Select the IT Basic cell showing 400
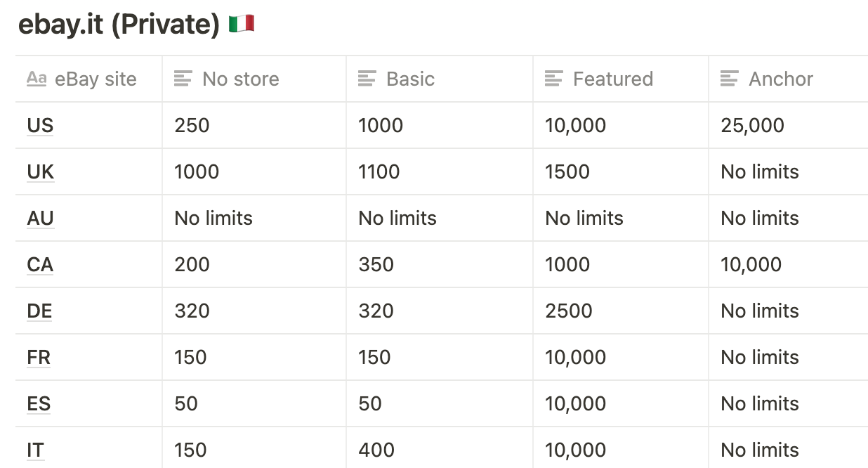This screenshot has width=868, height=468. point(440,448)
